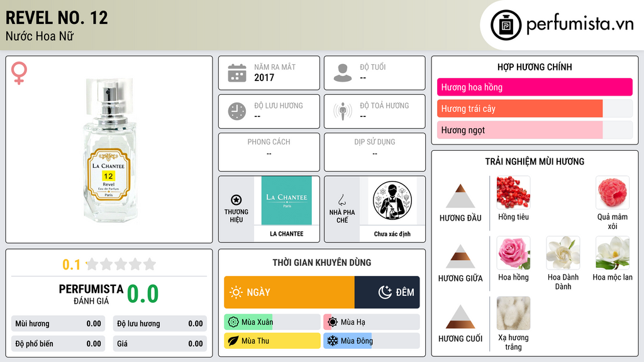644x362 pixels.
Task: Click the Mùi hương score row
Action: click(x=58, y=324)
